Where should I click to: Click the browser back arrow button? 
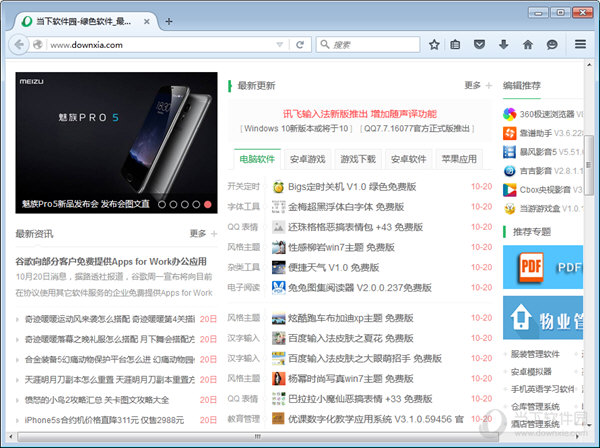(x=19, y=45)
